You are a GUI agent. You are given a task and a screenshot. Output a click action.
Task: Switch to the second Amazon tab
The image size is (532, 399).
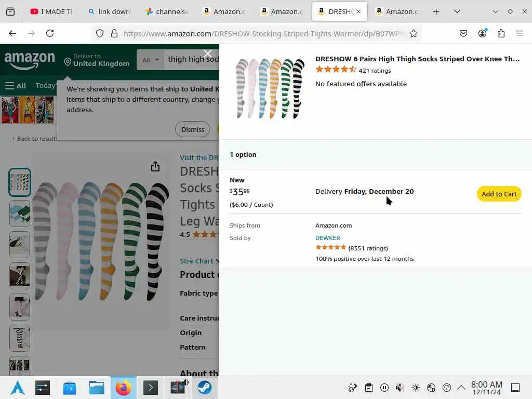(282, 11)
